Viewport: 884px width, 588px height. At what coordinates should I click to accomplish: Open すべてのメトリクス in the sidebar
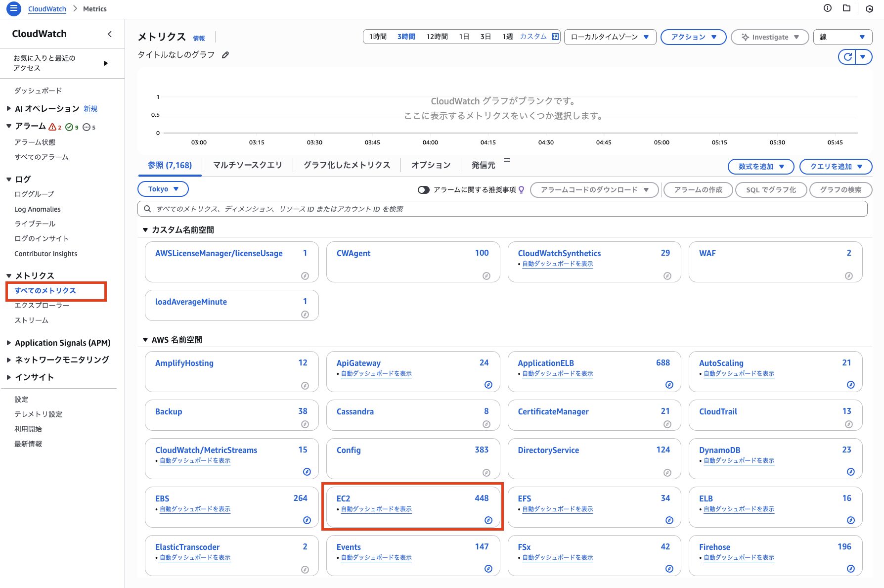tap(45, 291)
